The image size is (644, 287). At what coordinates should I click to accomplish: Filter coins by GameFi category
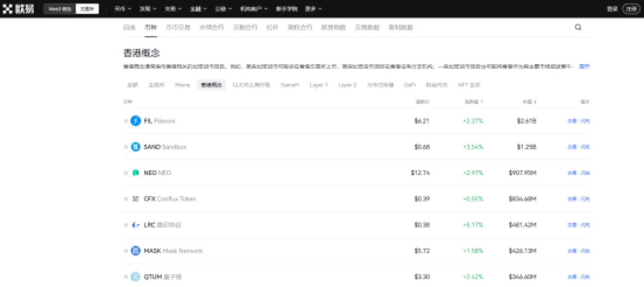pos(290,85)
